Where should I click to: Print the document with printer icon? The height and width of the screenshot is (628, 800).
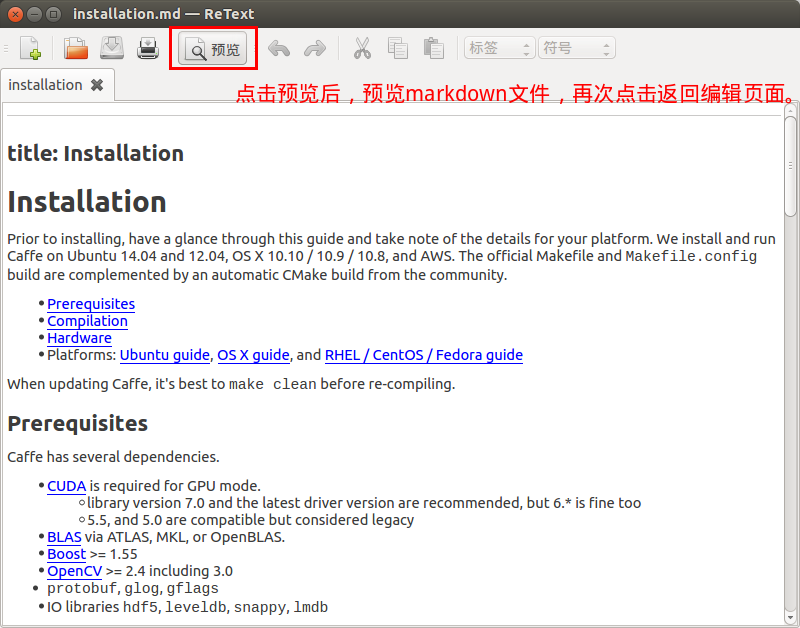[x=148, y=48]
